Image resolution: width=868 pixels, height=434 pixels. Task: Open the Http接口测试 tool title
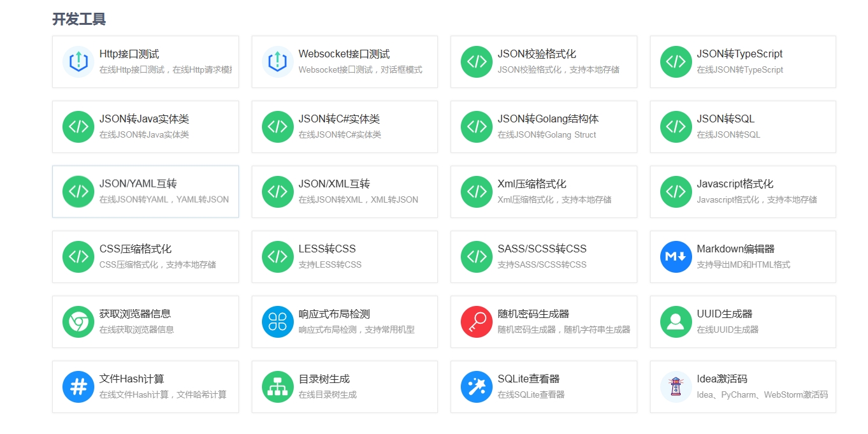tap(129, 54)
